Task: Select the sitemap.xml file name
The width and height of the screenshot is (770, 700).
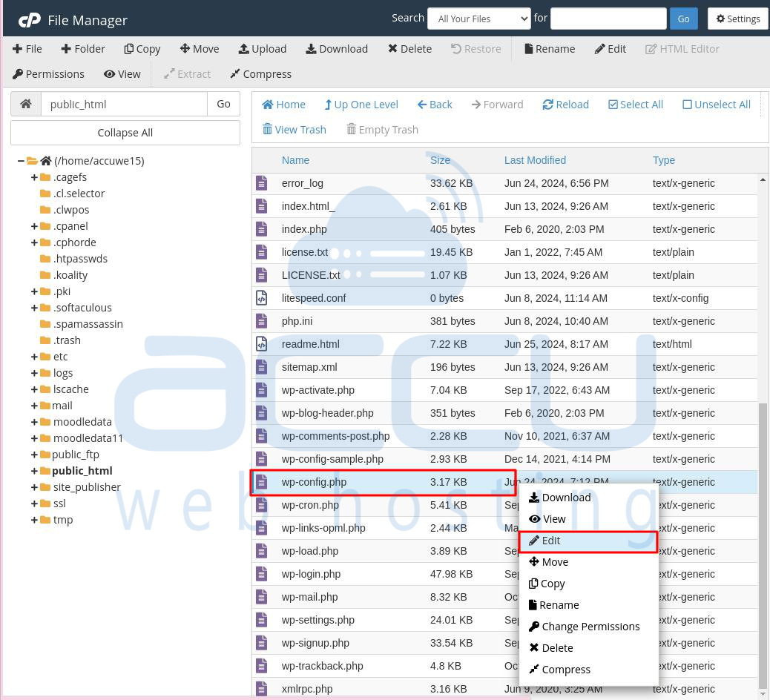Action: [309, 367]
